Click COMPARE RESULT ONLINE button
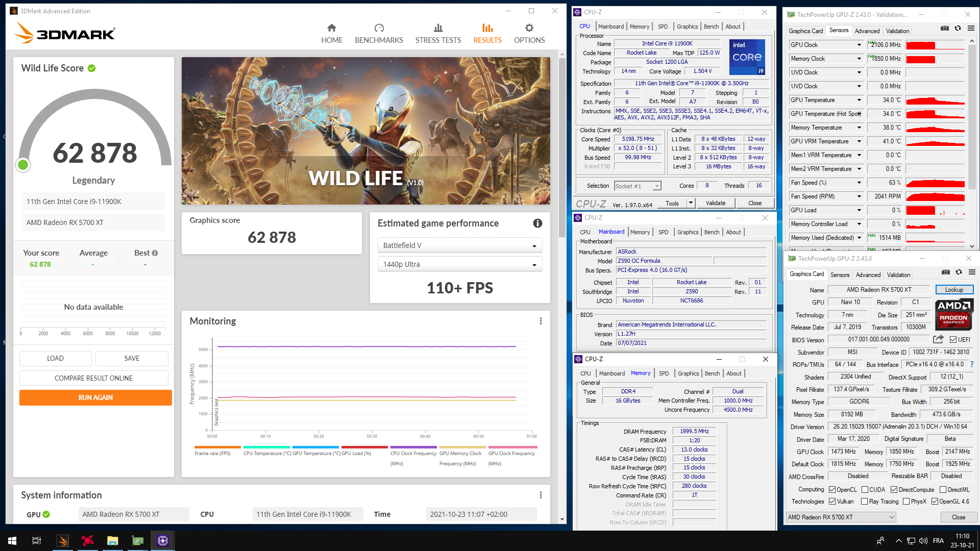The width and height of the screenshot is (980, 551). pyautogui.click(x=94, y=378)
